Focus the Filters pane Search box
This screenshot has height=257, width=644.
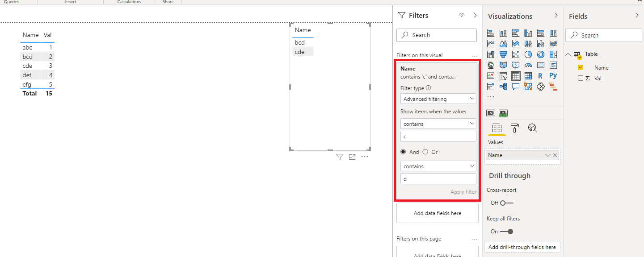point(437,35)
